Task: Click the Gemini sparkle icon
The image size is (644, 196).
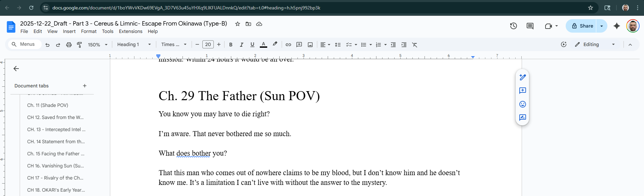Action: click(617, 26)
